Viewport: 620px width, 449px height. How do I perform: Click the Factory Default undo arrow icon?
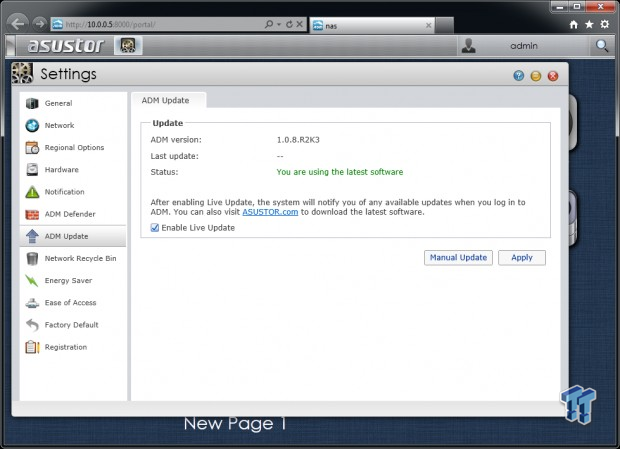[x=32, y=325]
